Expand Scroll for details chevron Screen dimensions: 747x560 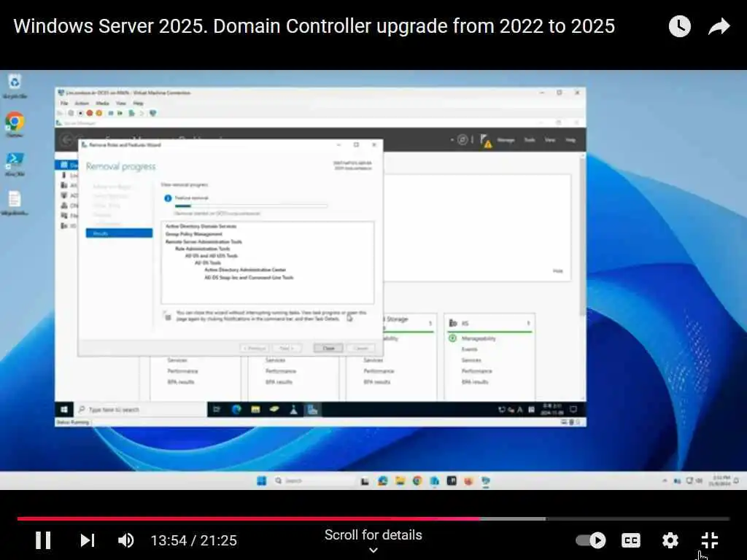373,550
